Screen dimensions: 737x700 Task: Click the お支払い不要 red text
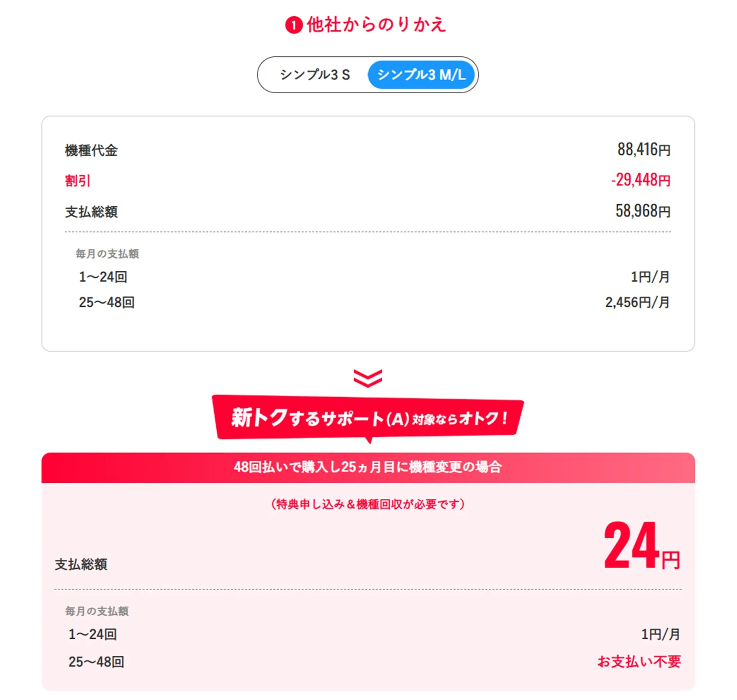(x=639, y=662)
